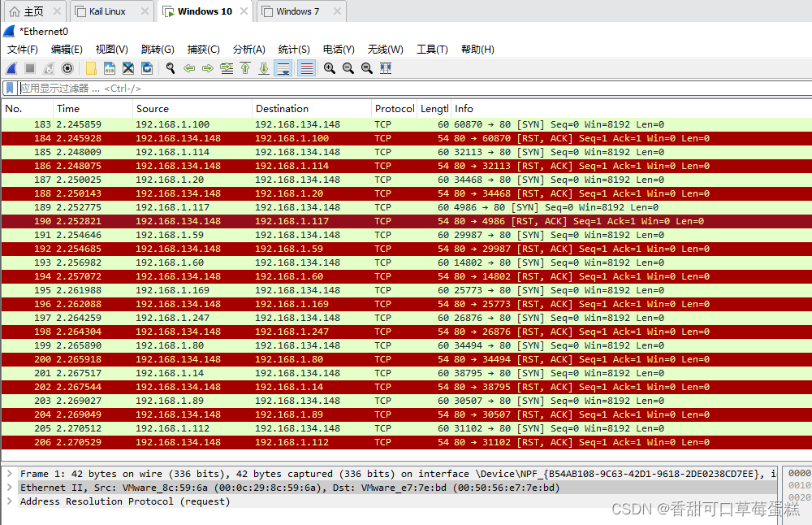
Task: Click the go to last packet icon
Action: (263, 68)
